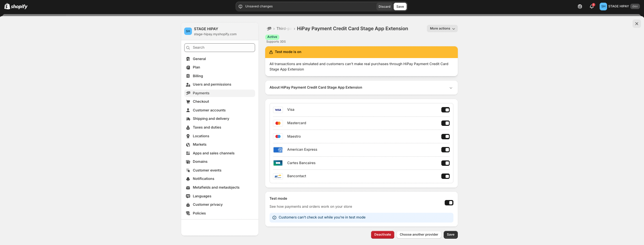Click the Domains icon in sidebar
Image resolution: width=644 pixels, height=245 pixels.
188,162
